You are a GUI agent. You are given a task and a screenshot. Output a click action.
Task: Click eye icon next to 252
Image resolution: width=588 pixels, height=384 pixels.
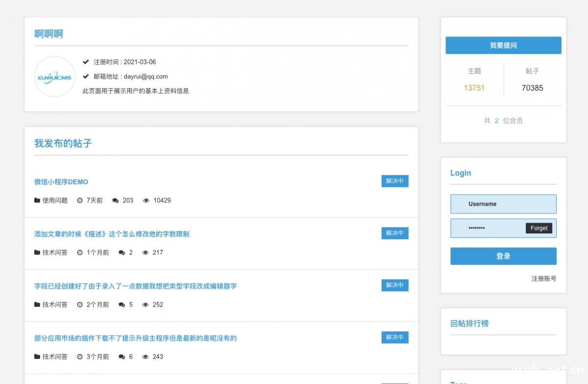coord(146,305)
